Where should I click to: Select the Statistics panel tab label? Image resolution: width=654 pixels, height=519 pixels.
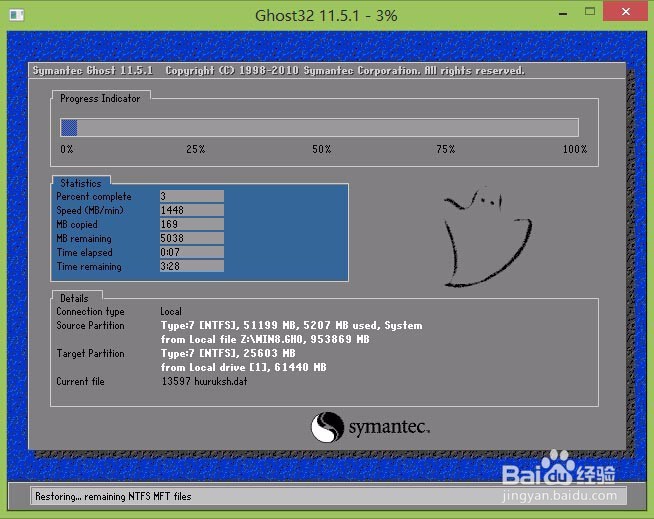[81, 183]
